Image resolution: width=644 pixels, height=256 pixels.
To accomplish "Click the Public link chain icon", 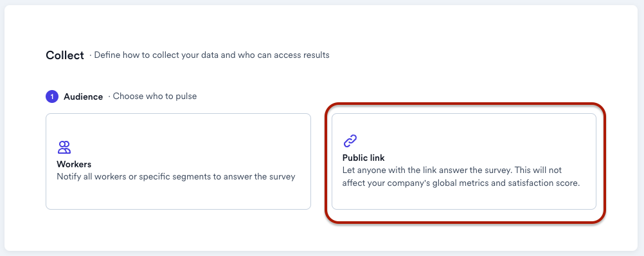I will point(350,141).
